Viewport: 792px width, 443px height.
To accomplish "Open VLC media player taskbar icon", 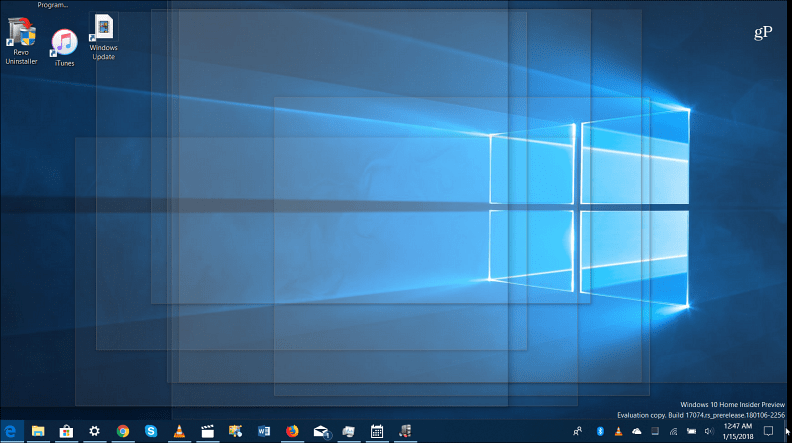I will [179, 431].
